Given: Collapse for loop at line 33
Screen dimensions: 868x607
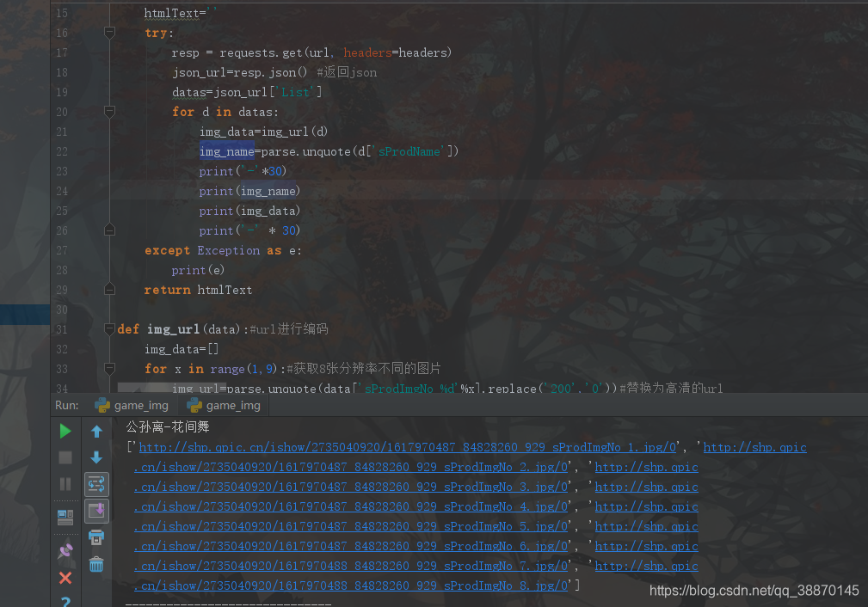Looking at the screenshot, I should (x=109, y=369).
